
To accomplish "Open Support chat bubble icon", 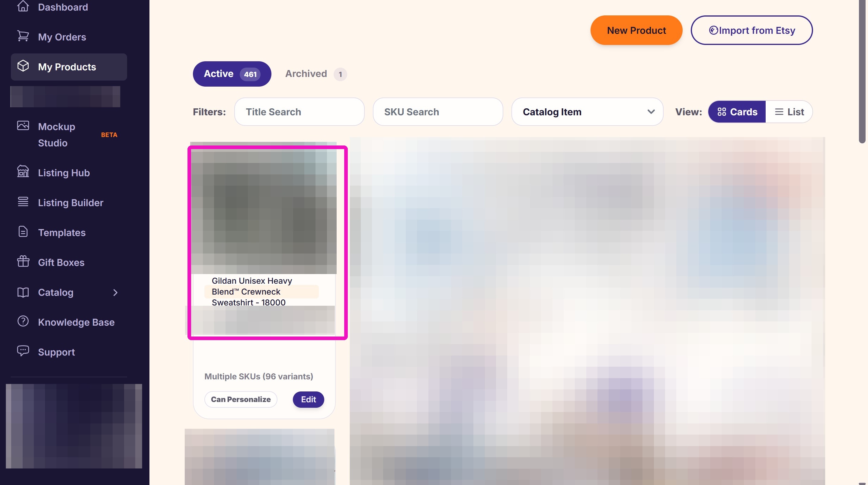I will tap(23, 351).
